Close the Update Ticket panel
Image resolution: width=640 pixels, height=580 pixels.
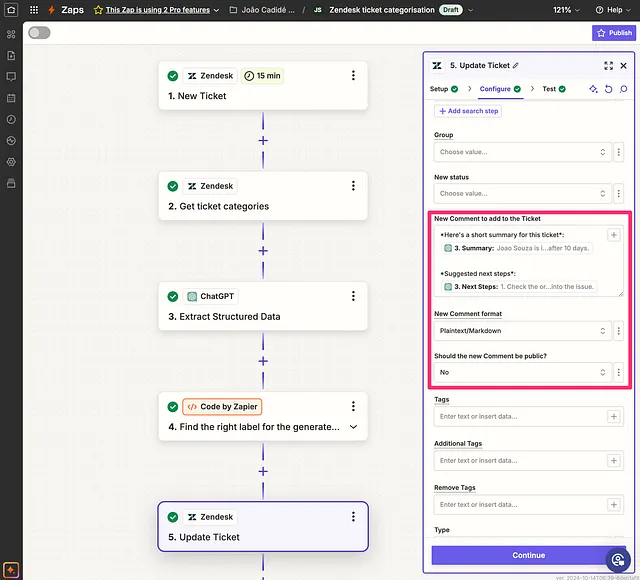623,66
